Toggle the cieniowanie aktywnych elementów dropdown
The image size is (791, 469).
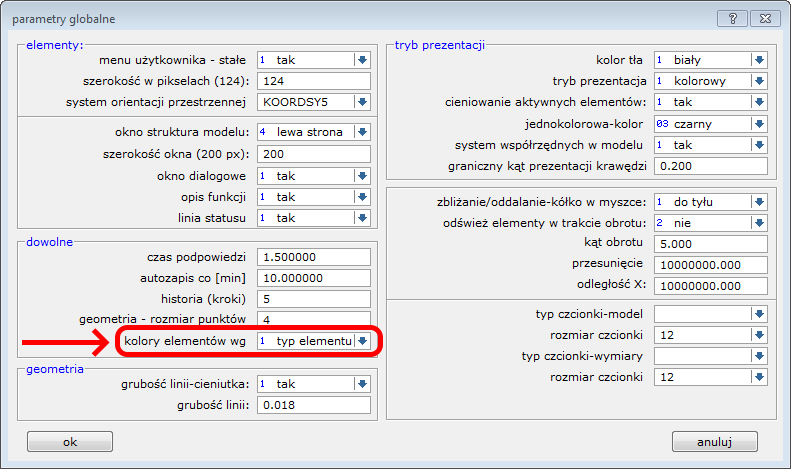pos(759,102)
